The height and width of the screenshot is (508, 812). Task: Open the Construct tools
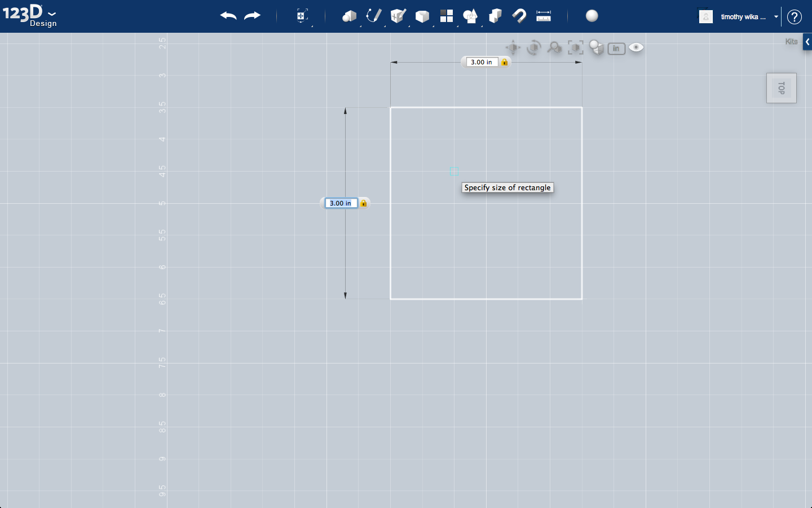[398, 16]
